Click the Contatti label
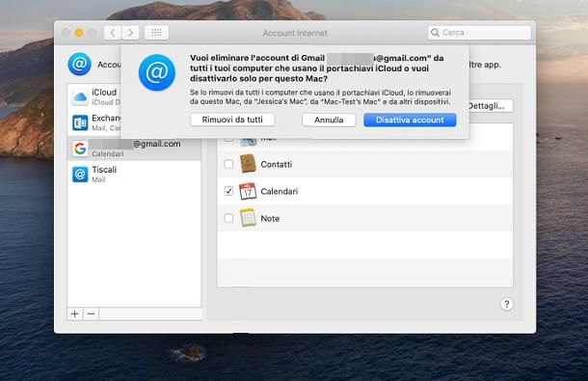 click(277, 164)
